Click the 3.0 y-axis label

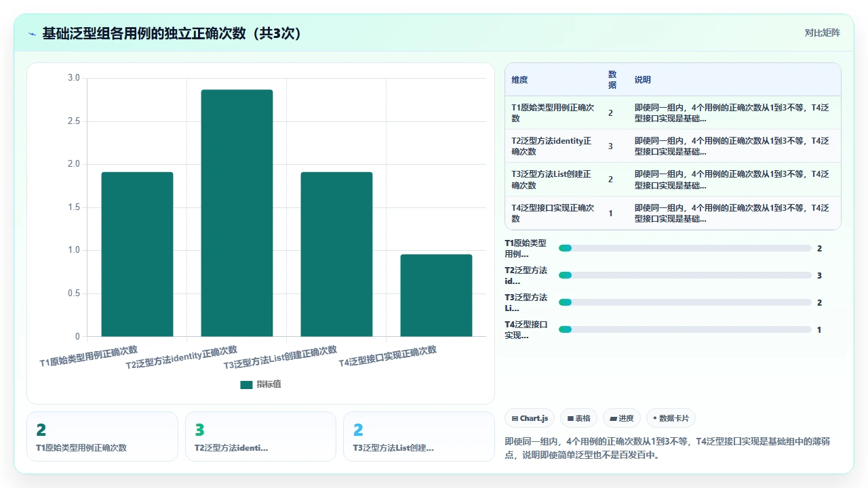[74, 78]
